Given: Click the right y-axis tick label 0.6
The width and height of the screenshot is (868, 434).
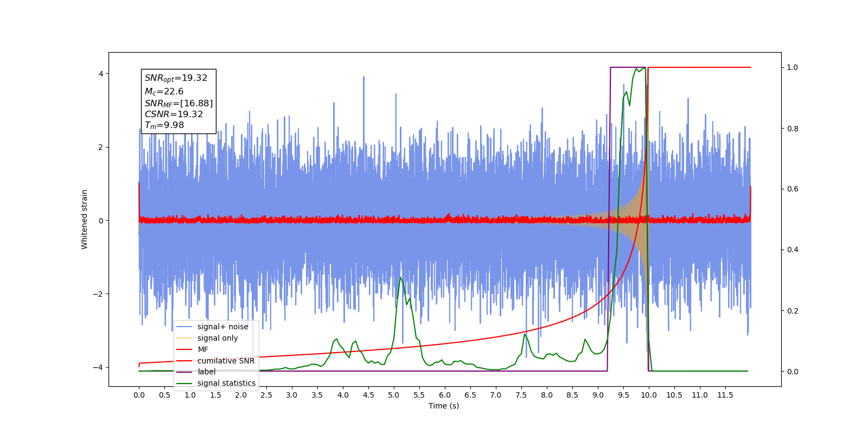Looking at the screenshot, I should pyautogui.click(x=793, y=189).
